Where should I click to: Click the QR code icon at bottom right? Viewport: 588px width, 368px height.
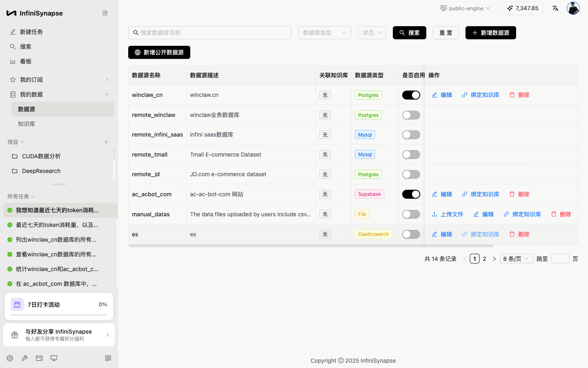(x=108, y=358)
